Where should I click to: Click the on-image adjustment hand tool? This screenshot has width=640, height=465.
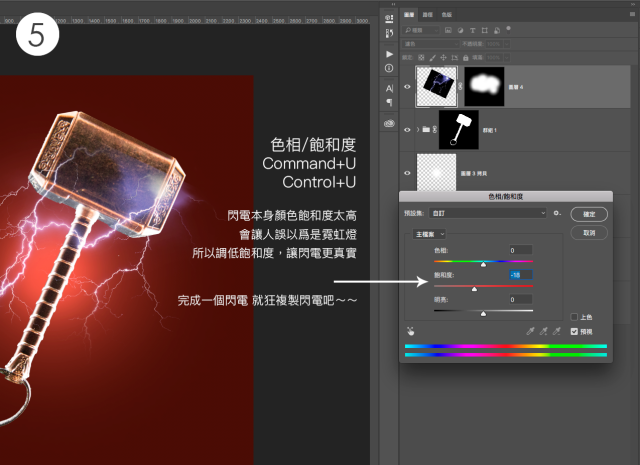coord(411,329)
